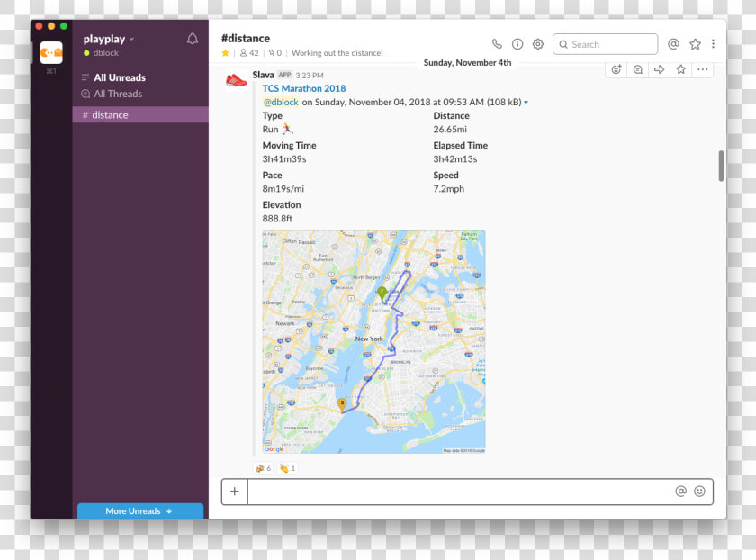Click the clap reaction with count 1

click(287, 468)
